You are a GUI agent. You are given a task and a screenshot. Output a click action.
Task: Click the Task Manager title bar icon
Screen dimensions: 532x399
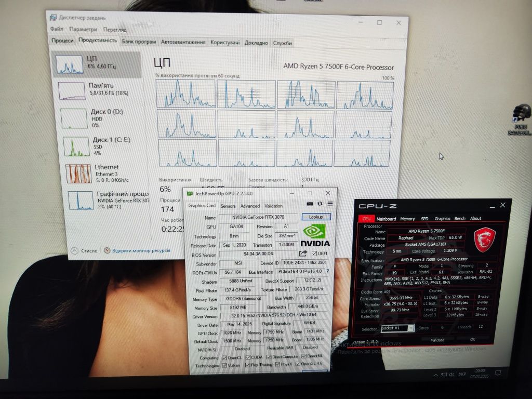54,17
